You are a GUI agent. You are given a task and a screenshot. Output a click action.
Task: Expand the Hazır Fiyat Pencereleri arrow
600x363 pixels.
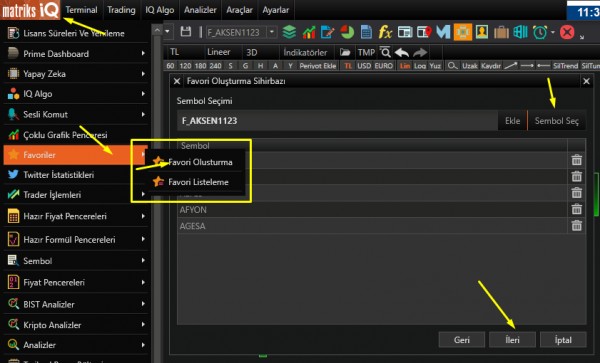143,216
